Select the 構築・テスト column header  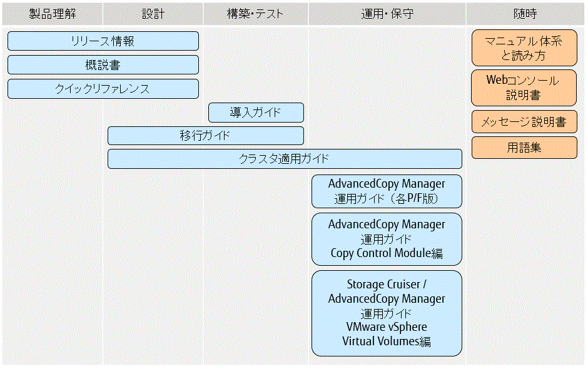(255, 14)
